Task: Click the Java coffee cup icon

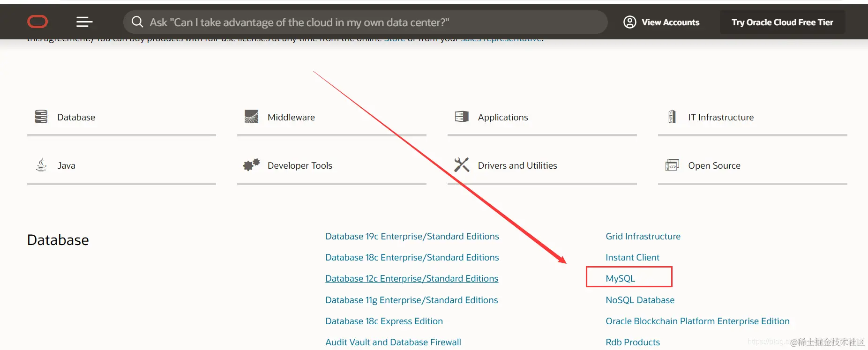Action: tap(41, 165)
